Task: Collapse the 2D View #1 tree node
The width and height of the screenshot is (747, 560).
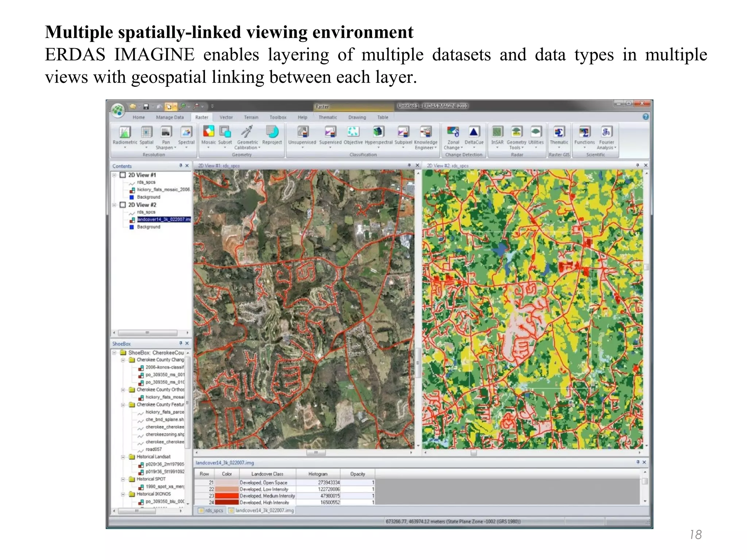Action: (x=114, y=175)
